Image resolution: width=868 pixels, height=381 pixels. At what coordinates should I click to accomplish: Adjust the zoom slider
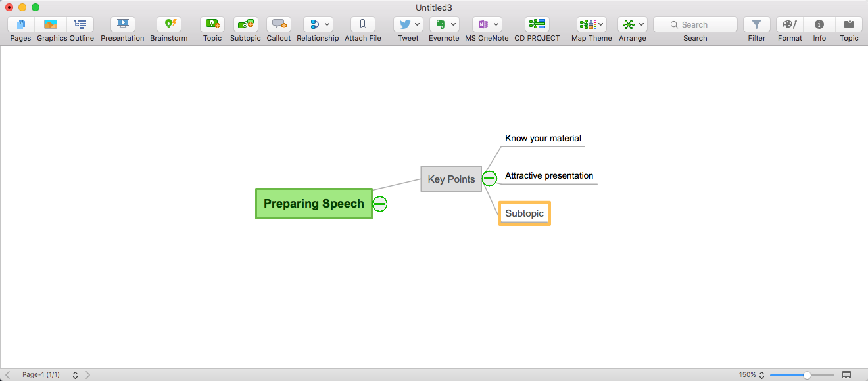coord(808,374)
